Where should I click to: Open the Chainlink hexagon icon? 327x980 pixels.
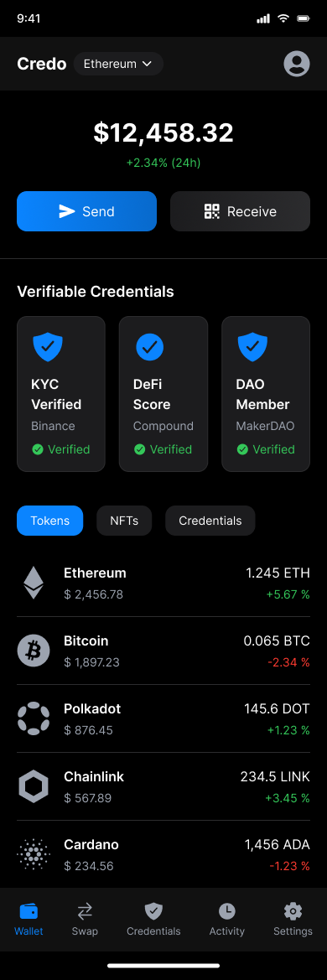(x=34, y=786)
